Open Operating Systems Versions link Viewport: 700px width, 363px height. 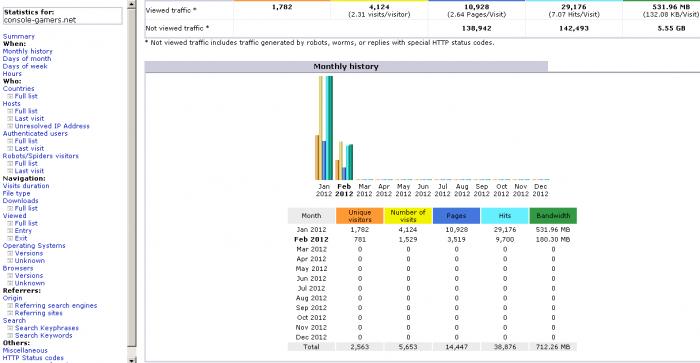[29, 253]
